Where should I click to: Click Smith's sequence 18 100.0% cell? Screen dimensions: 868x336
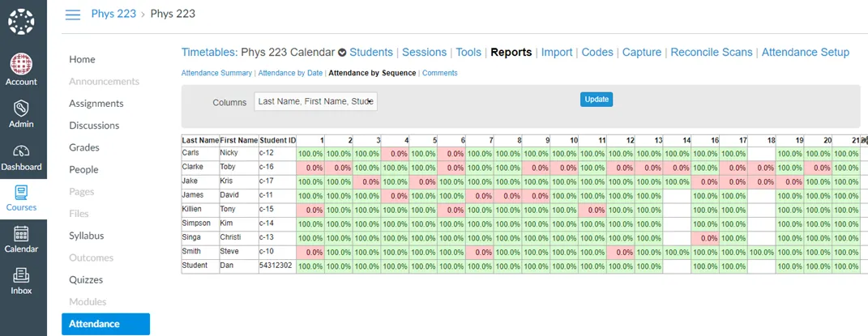click(x=762, y=252)
